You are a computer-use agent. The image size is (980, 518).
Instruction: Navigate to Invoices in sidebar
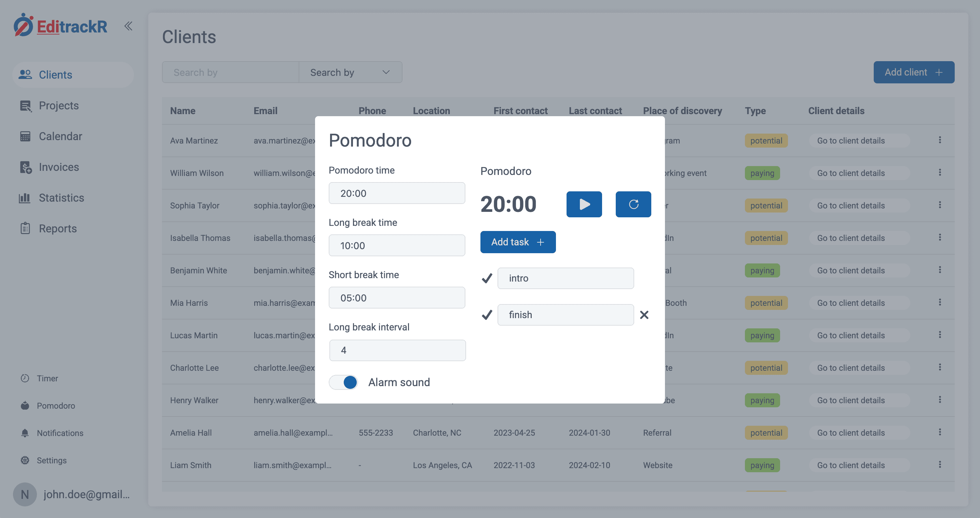[58, 167]
